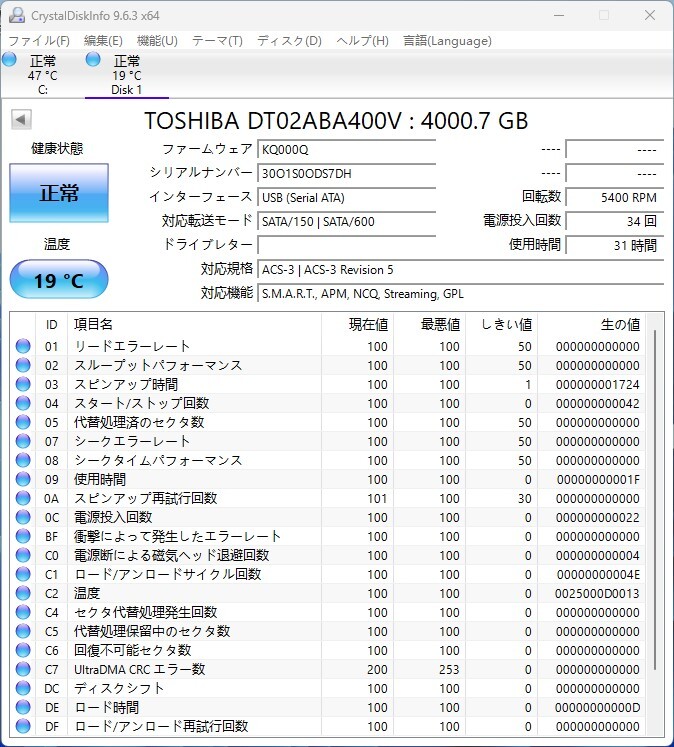Click the status icon for シークエラーレート

click(23, 441)
